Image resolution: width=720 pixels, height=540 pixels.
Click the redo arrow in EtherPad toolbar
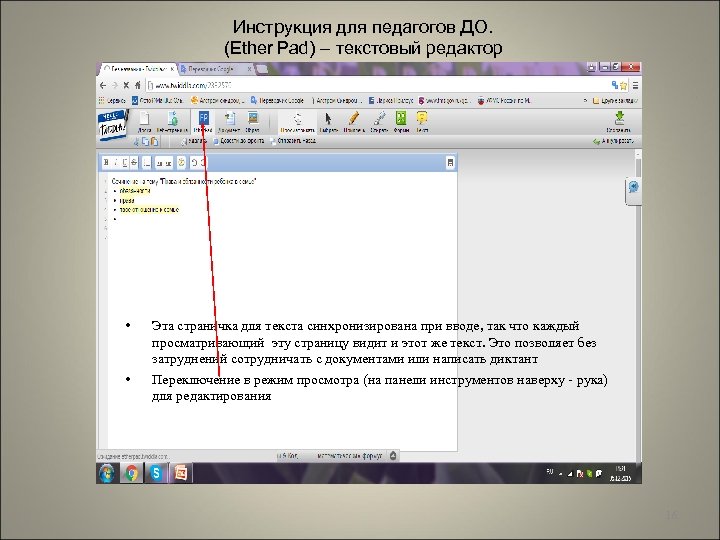click(x=203, y=163)
